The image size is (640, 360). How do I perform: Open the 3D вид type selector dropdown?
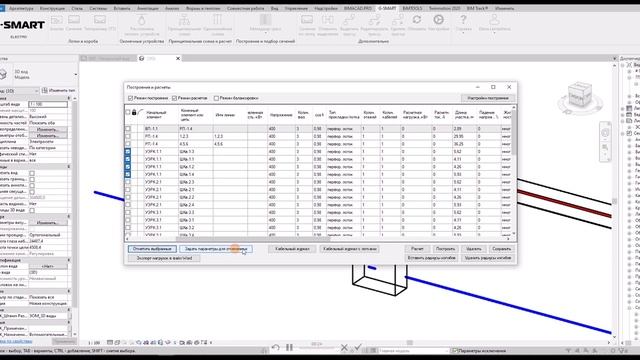76,74
